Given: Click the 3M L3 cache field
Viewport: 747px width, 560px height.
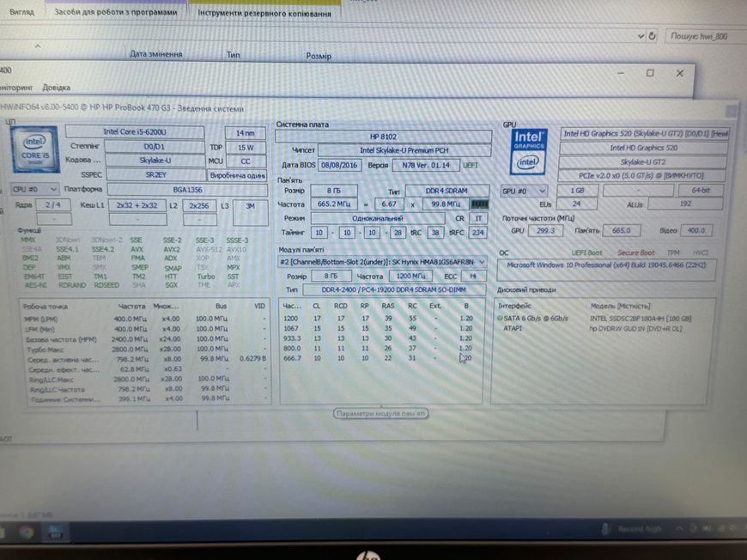Looking at the screenshot, I should tap(250, 212).
